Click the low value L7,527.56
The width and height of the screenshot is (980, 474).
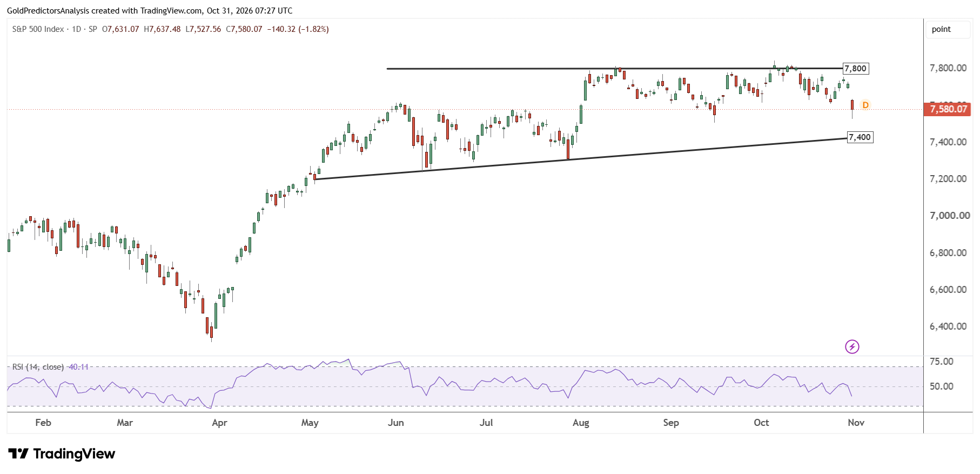pos(203,29)
